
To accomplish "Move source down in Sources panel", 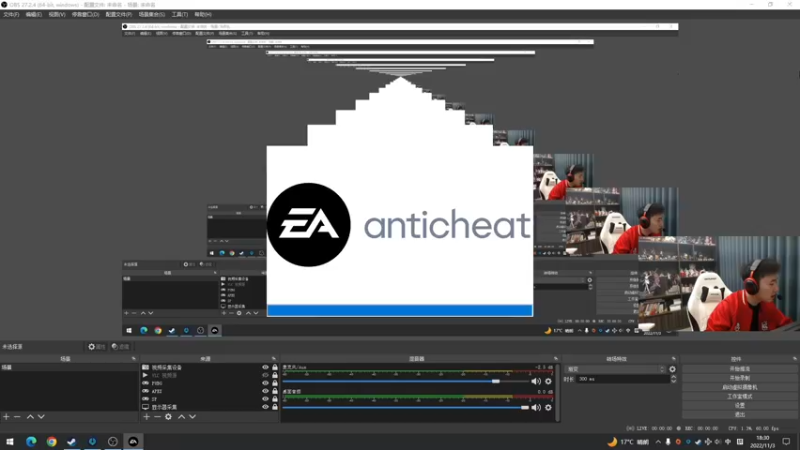I will pos(192,417).
